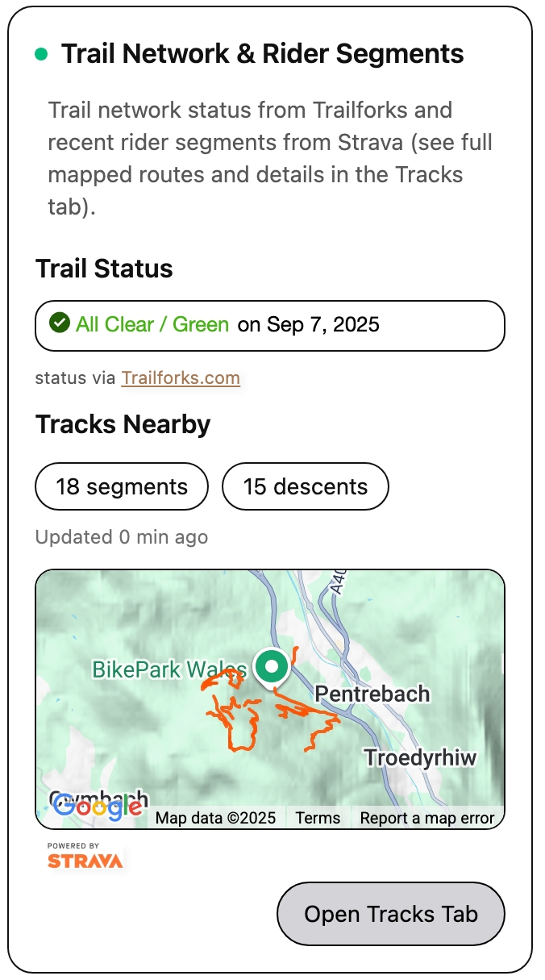Open the Trailforks.com link
Viewport: 545px width, 980px height.
pos(181,377)
